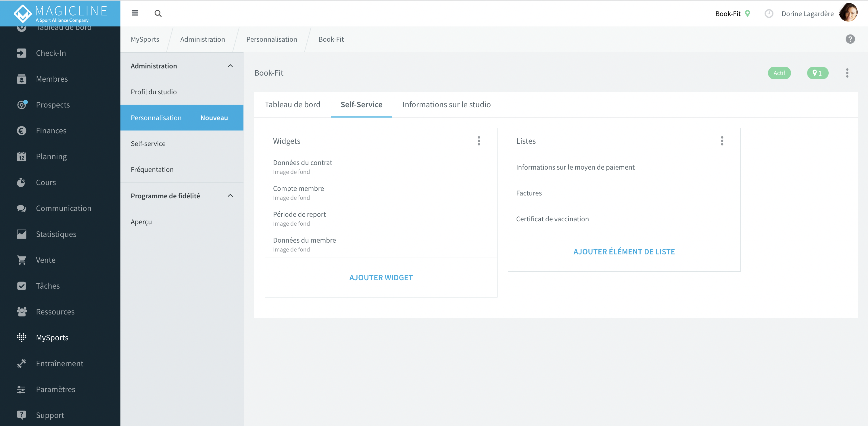
Task: Click the Finances euro icon
Action: coord(22,131)
